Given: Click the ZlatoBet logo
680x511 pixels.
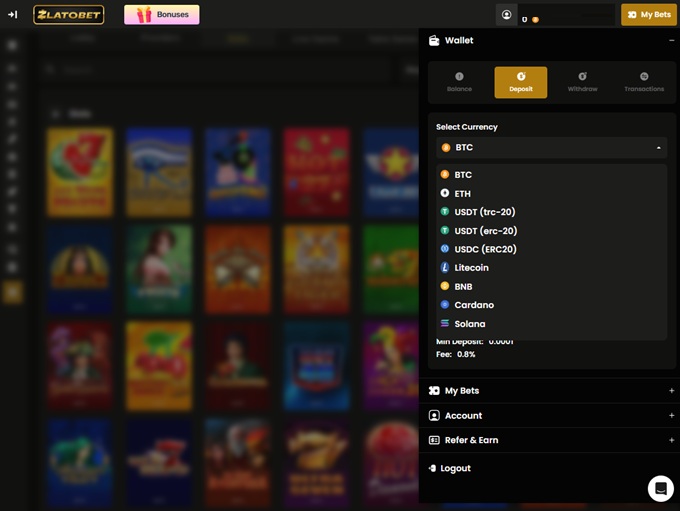Looking at the screenshot, I should (68, 14).
